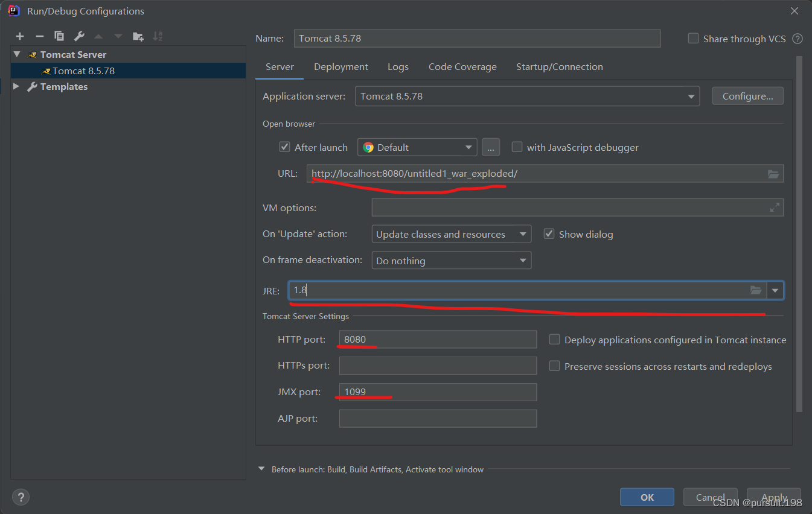The width and height of the screenshot is (812, 514).
Task: Collapse the Before launch section
Action: [261, 469]
